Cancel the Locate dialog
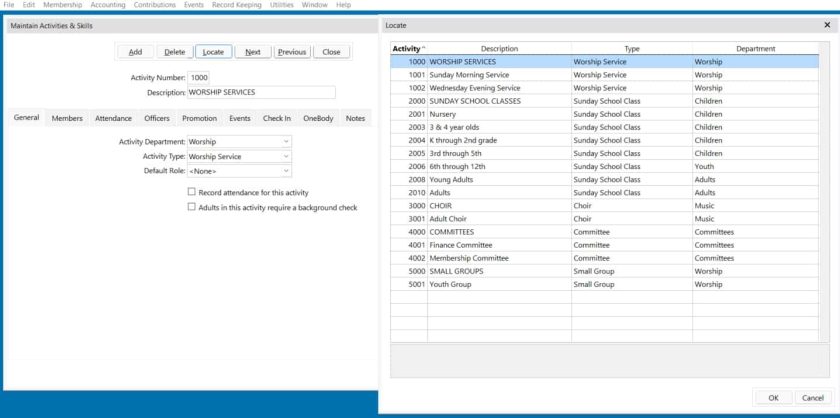The width and height of the screenshot is (840, 418). tap(813, 398)
